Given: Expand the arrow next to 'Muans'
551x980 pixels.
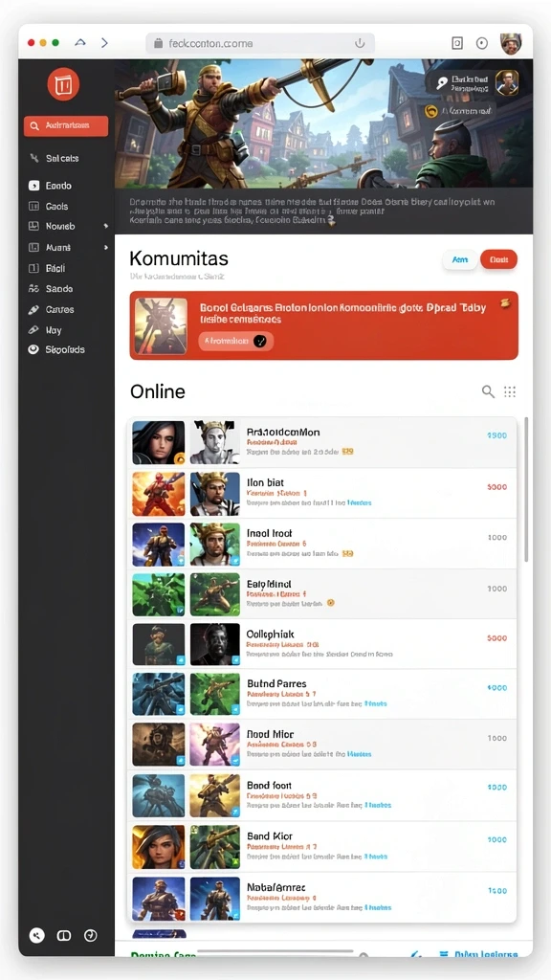Looking at the screenshot, I should pyautogui.click(x=105, y=248).
